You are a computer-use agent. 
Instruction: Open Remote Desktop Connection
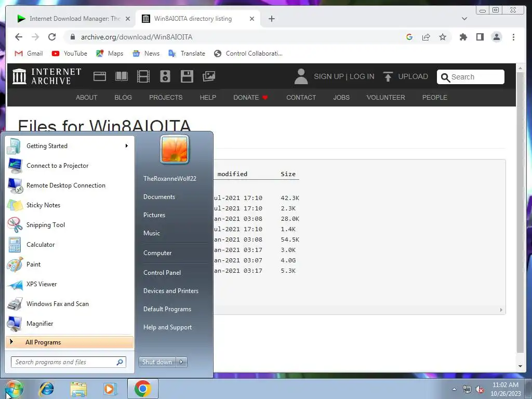(70, 185)
